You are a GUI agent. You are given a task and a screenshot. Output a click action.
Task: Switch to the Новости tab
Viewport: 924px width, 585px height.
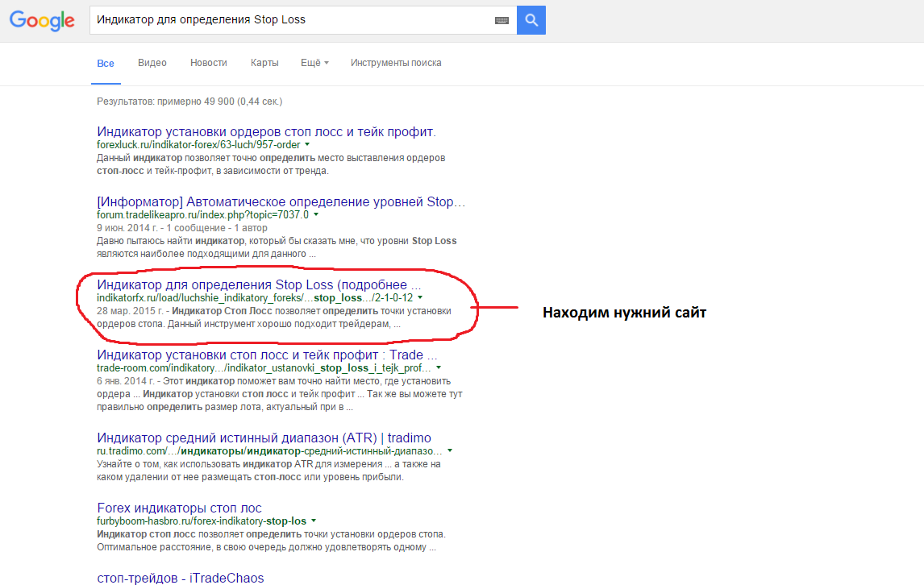pos(209,62)
